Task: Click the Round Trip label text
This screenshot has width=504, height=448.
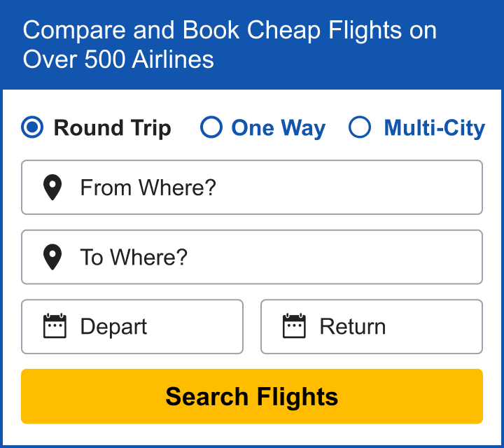Action: point(113,128)
